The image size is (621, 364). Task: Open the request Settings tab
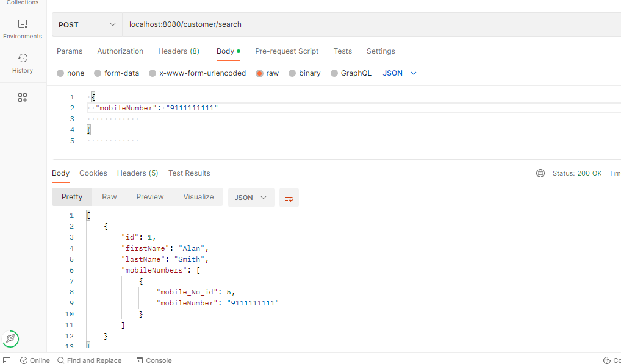click(381, 51)
